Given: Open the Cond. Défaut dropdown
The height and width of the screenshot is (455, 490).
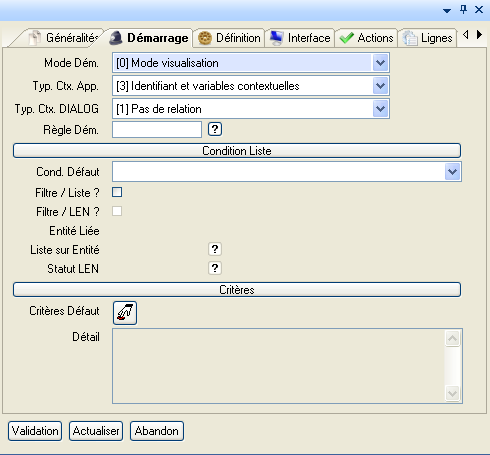Looking at the screenshot, I should coord(452,172).
